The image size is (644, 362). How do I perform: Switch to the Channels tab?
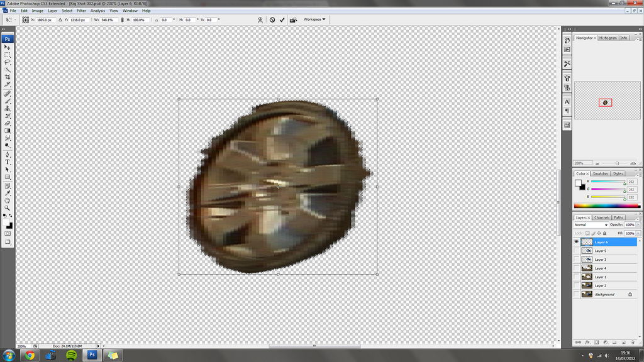[602, 217]
